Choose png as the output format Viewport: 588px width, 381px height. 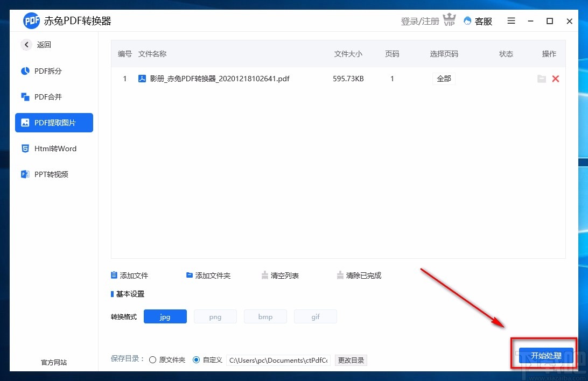(215, 316)
